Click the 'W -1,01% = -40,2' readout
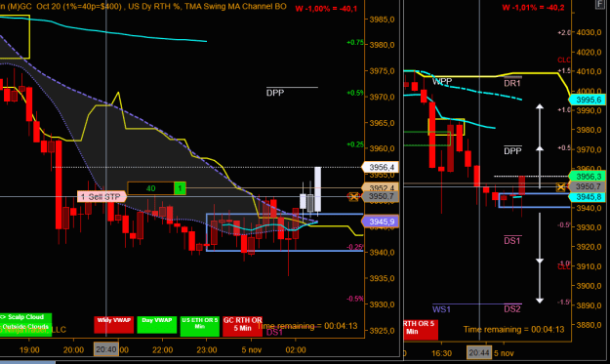This screenshot has height=364, width=610. (533, 8)
